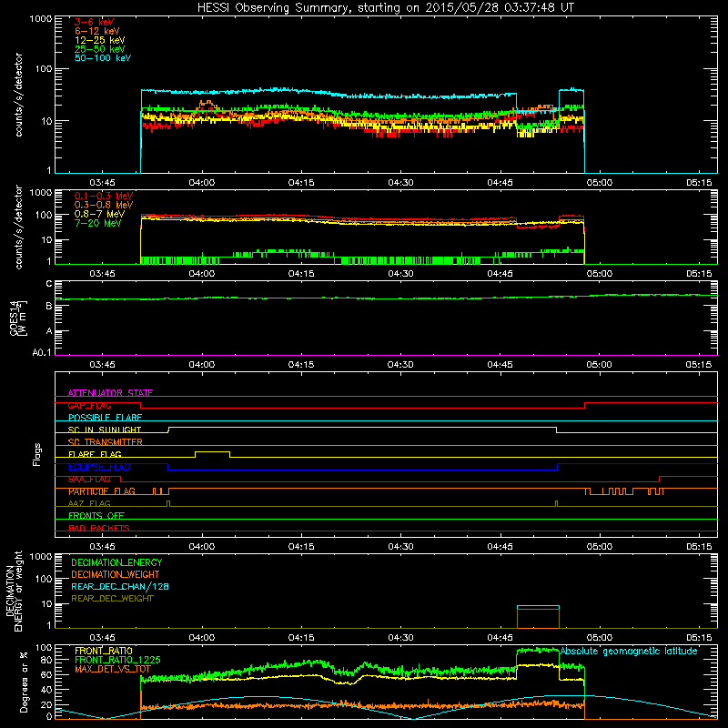Screen dimensions: 728x728
Task: Click the Degrees or % axis title
Action: [x=24, y=682]
